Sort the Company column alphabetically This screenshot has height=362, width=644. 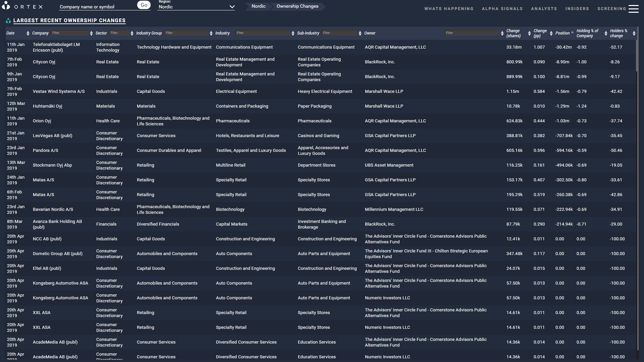click(91, 33)
